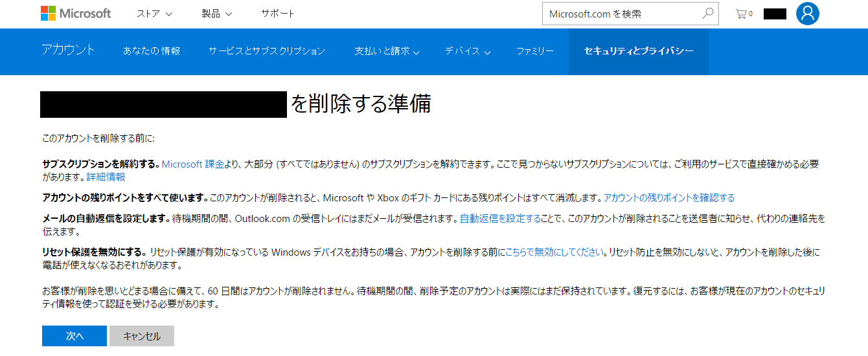The image size is (868, 356).
Task: Open the Microsoft 課金 link
Action: (x=193, y=164)
